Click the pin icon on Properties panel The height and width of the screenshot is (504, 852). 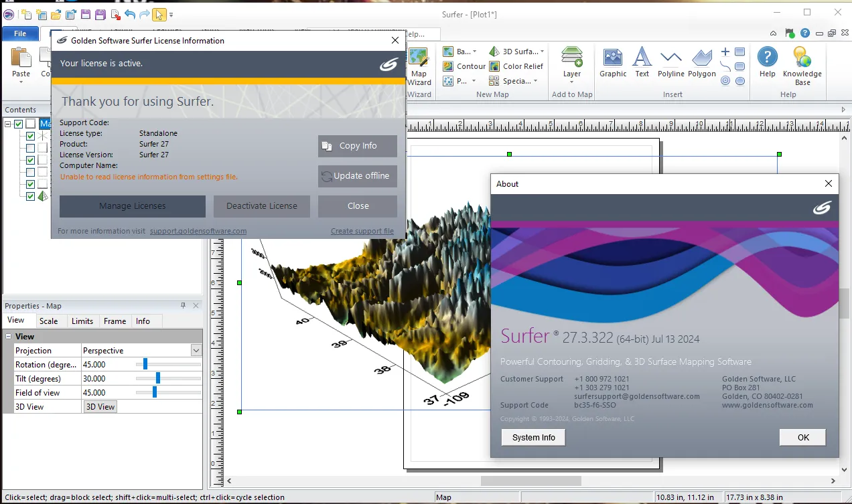point(184,305)
